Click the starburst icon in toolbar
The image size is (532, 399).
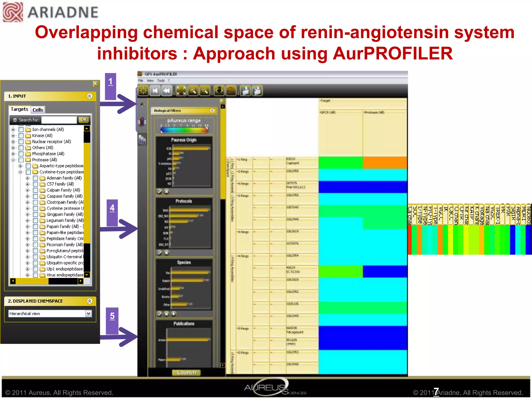tap(143, 91)
